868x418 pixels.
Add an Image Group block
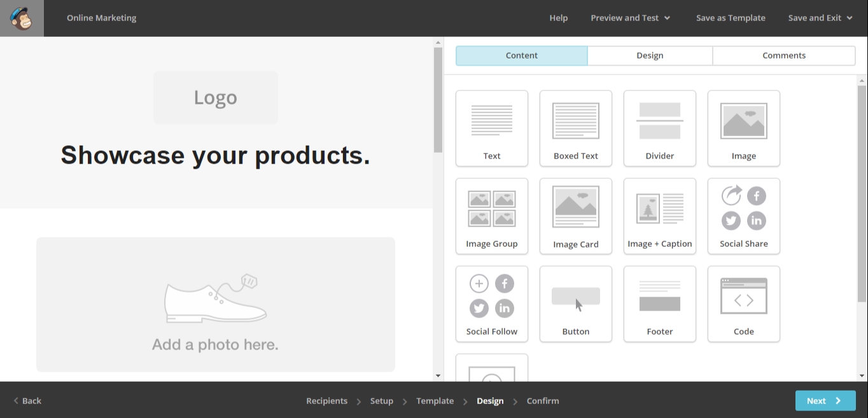click(x=492, y=216)
